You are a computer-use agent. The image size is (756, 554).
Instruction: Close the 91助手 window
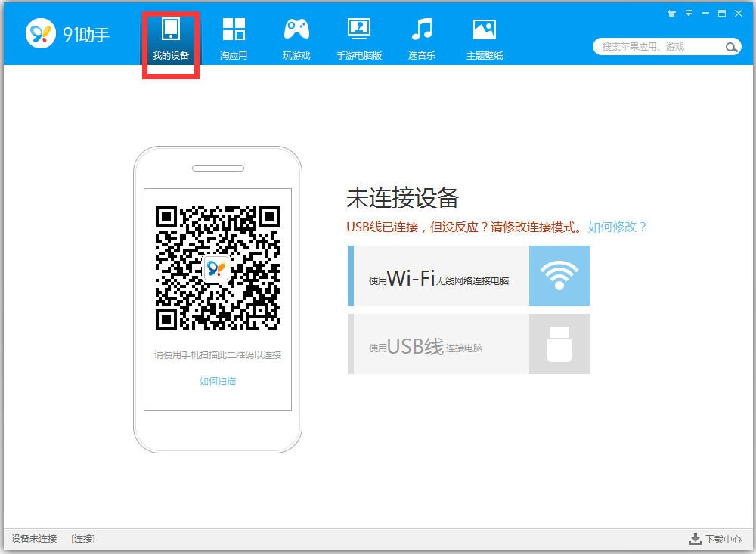tap(739, 14)
